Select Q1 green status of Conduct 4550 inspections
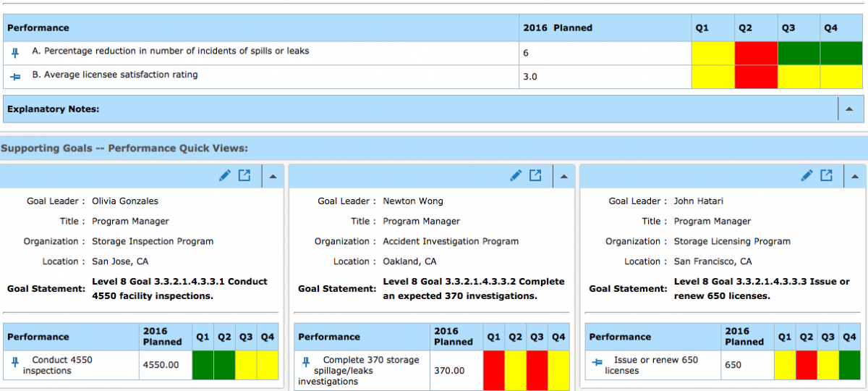This screenshot has height=391, width=868. (x=203, y=365)
